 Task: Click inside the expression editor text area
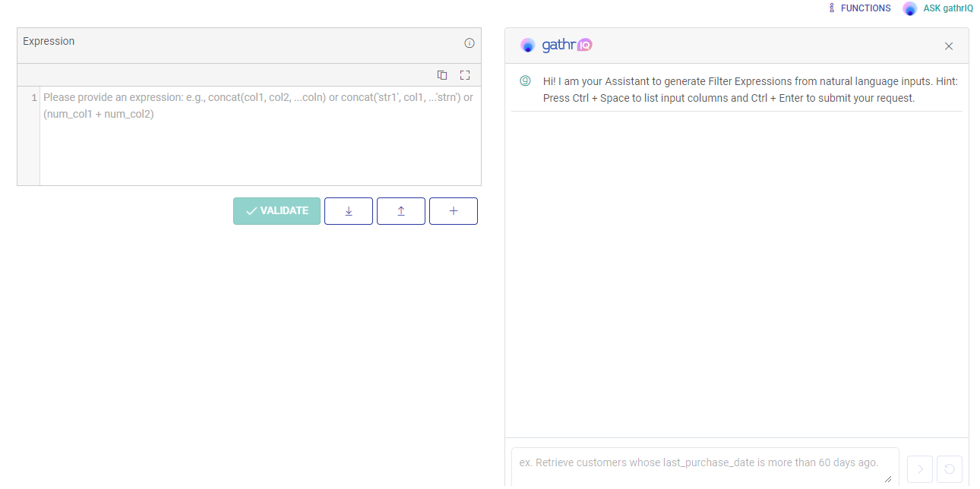click(260, 144)
